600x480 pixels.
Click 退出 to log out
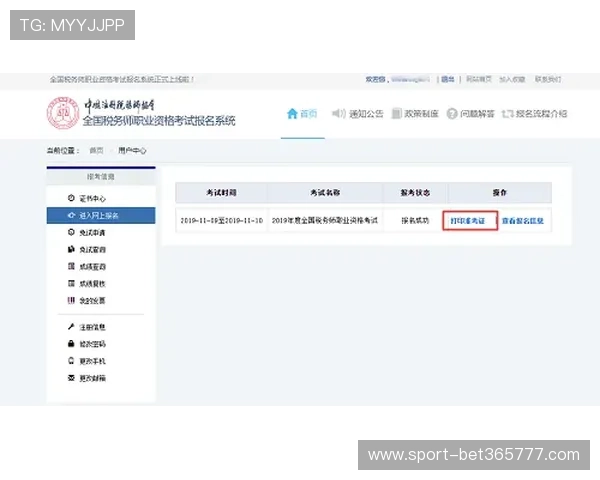(x=447, y=79)
